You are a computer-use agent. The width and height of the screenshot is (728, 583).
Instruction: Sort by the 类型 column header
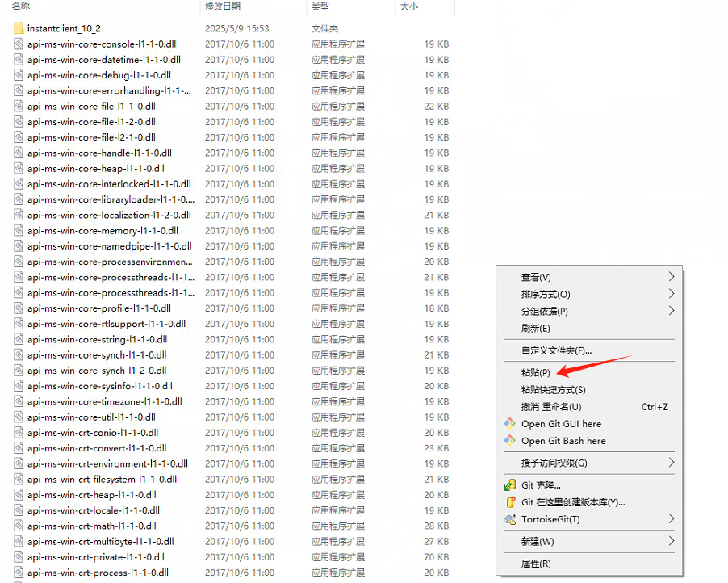[x=320, y=6]
